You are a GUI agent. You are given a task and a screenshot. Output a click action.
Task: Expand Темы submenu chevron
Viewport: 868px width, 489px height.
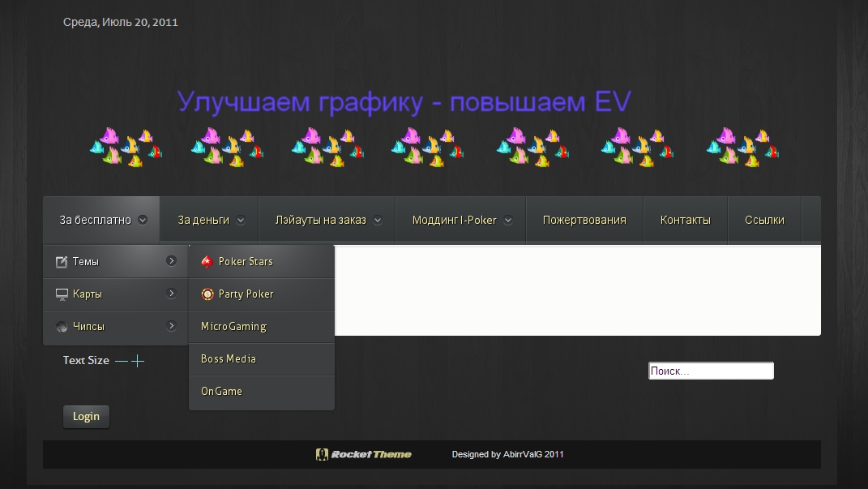click(172, 261)
